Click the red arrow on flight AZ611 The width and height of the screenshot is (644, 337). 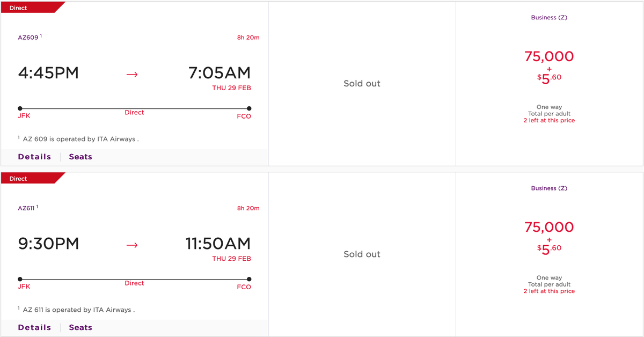pyautogui.click(x=131, y=245)
